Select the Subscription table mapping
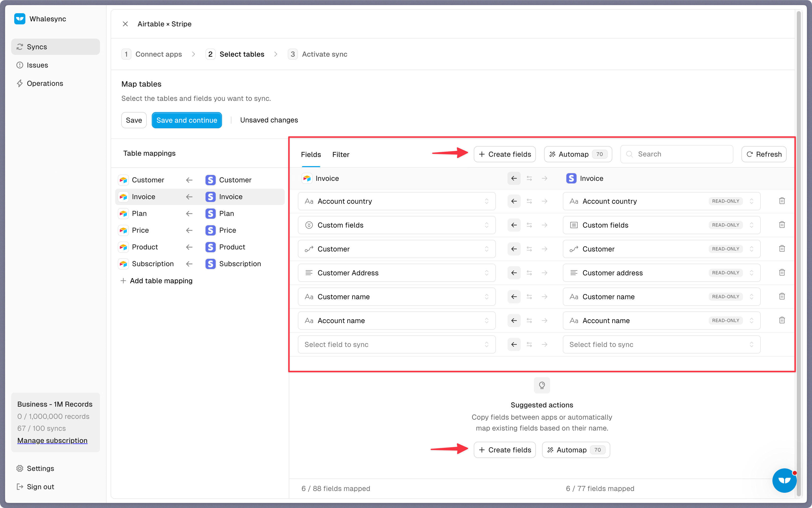 click(x=200, y=264)
